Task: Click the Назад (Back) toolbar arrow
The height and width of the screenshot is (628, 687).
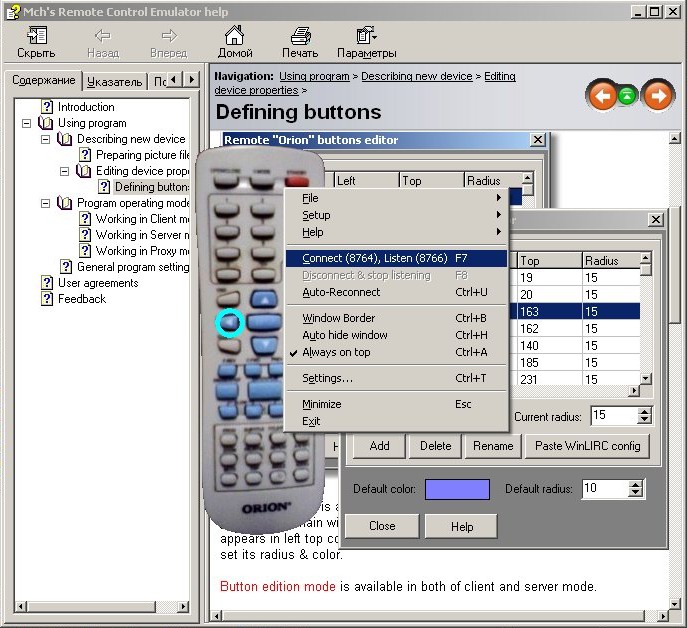Action: [x=103, y=35]
